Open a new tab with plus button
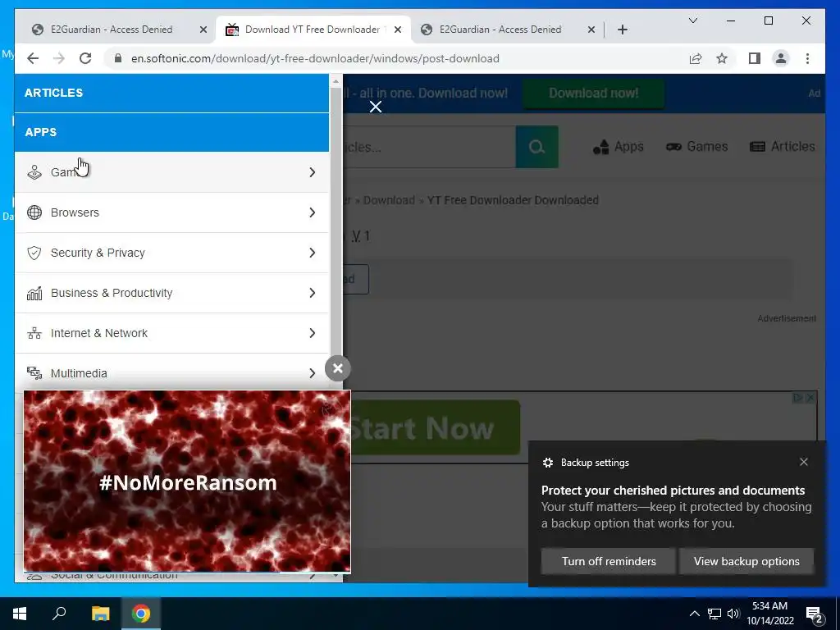 click(x=623, y=30)
